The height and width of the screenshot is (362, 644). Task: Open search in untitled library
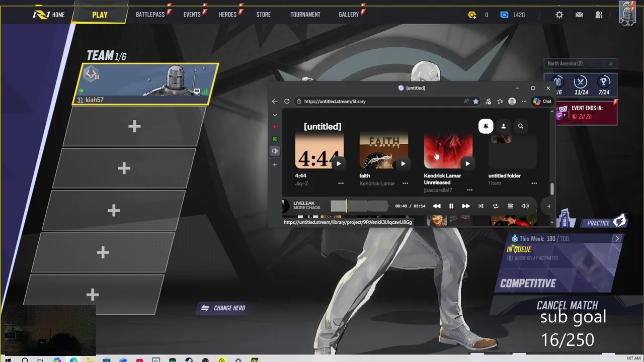(521, 126)
